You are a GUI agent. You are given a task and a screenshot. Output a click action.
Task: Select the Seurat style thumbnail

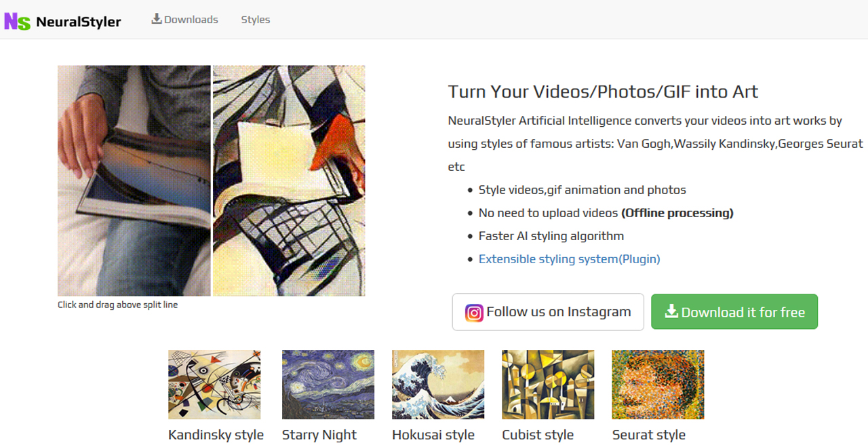[x=658, y=385]
